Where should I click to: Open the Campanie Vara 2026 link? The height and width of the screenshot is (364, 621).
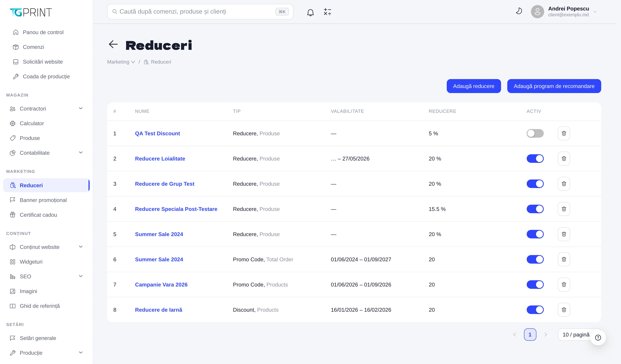click(x=161, y=285)
